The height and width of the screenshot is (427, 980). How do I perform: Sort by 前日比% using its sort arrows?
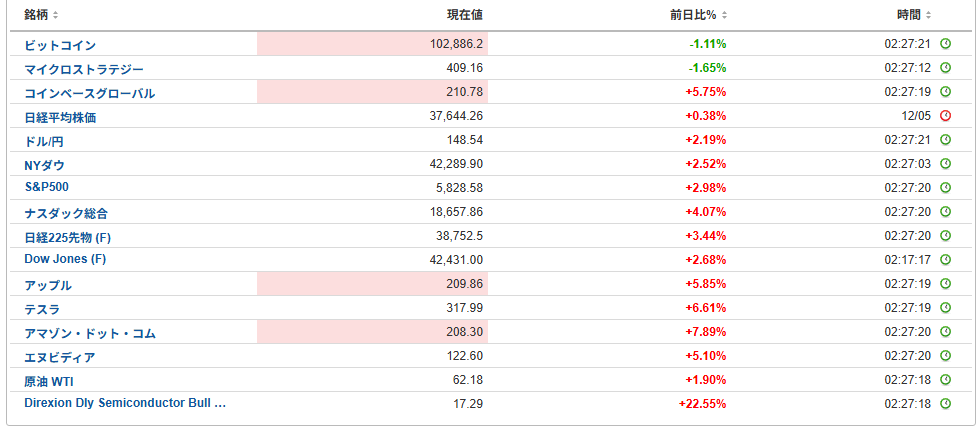click(724, 15)
